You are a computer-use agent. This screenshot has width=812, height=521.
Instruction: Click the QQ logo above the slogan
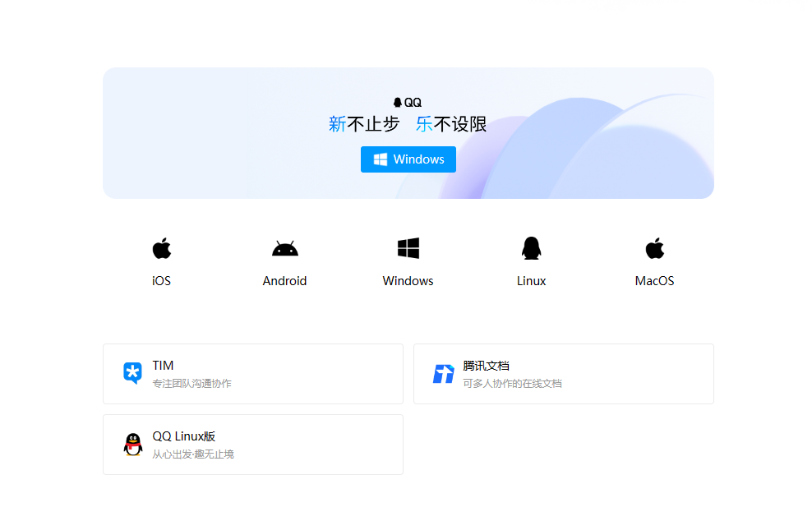coord(408,101)
